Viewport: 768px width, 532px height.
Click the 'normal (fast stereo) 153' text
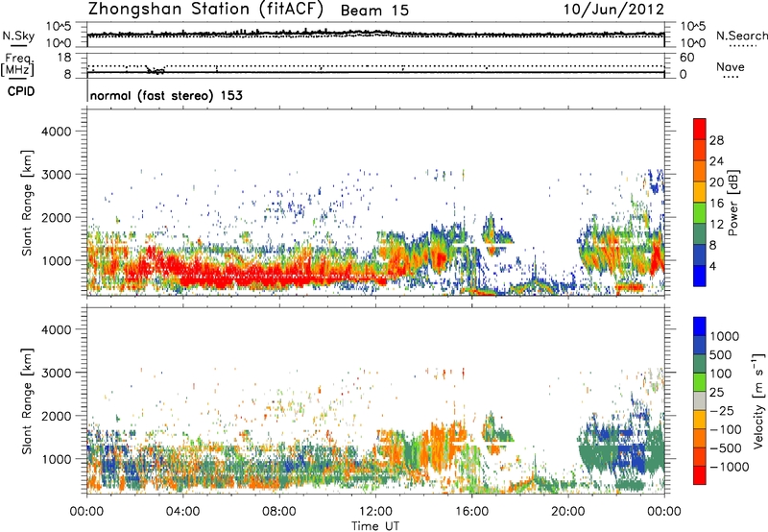[166, 95]
